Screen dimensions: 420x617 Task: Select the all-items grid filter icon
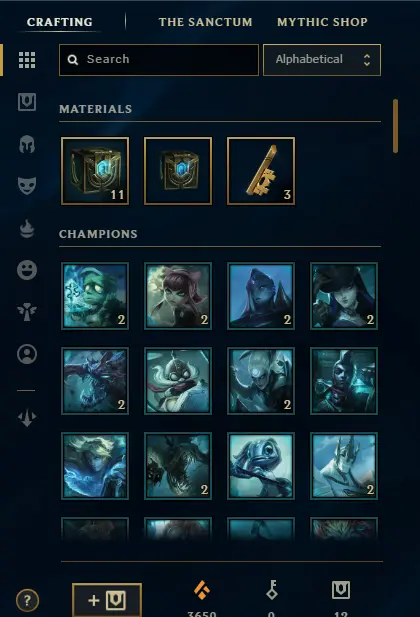click(x=27, y=60)
